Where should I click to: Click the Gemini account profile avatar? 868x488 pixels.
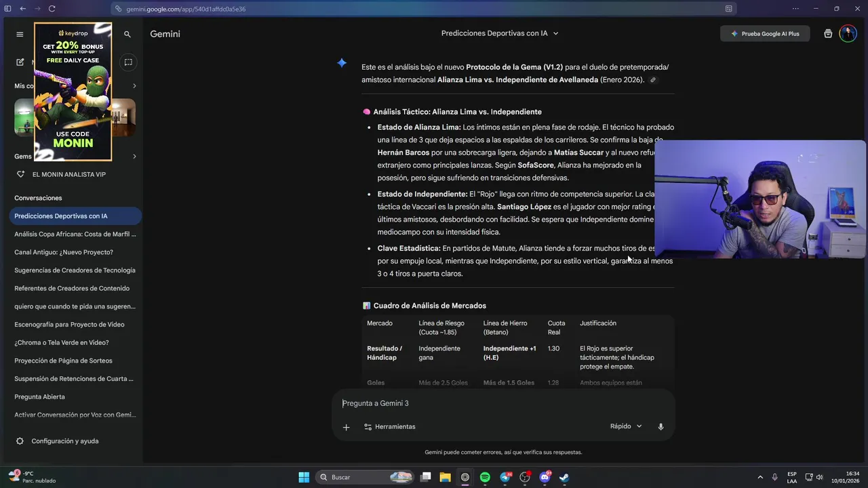click(848, 34)
